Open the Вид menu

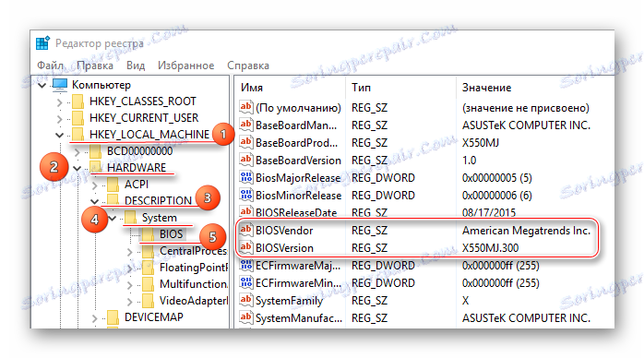136,66
